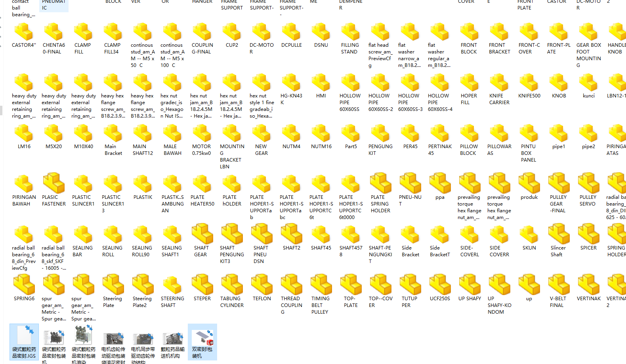Viewport: 626px width, 364px height.
Task: Select the 袋式颗粒药品密封.IGS file
Action: (24, 342)
